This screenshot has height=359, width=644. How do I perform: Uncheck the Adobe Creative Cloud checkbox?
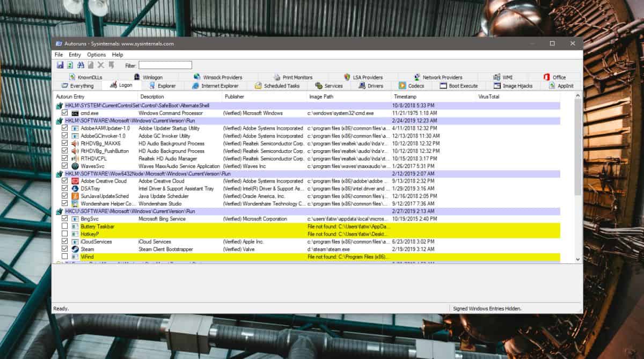[x=65, y=181]
